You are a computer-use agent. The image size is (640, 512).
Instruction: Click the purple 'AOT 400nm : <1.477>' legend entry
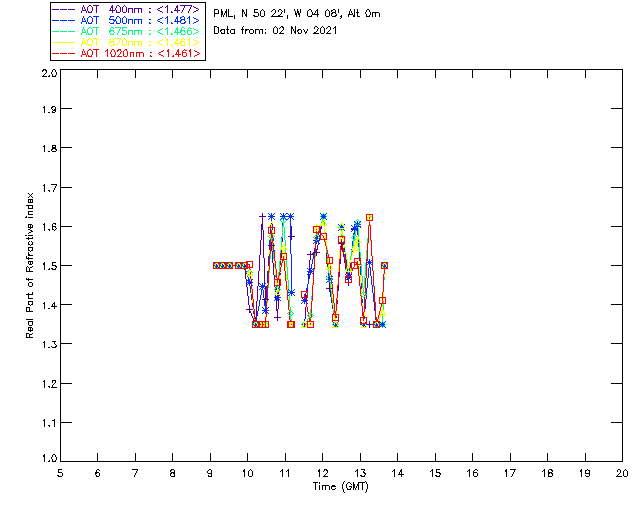click(127, 9)
